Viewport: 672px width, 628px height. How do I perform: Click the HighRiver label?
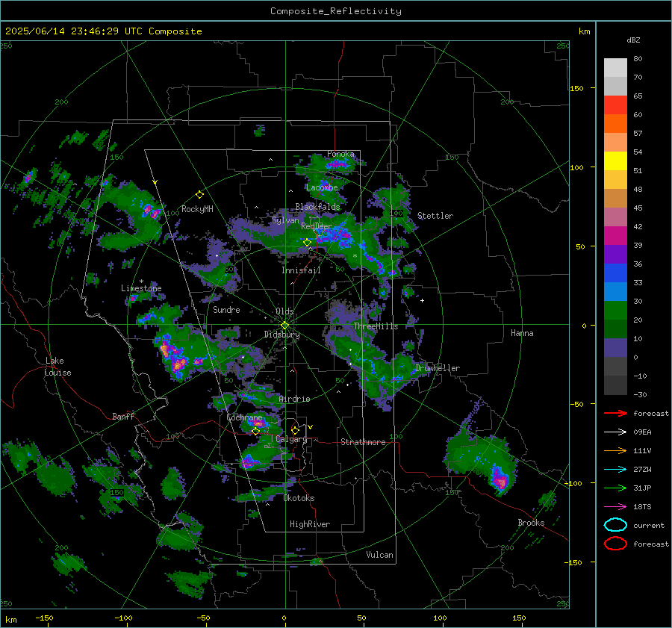[310, 524]
